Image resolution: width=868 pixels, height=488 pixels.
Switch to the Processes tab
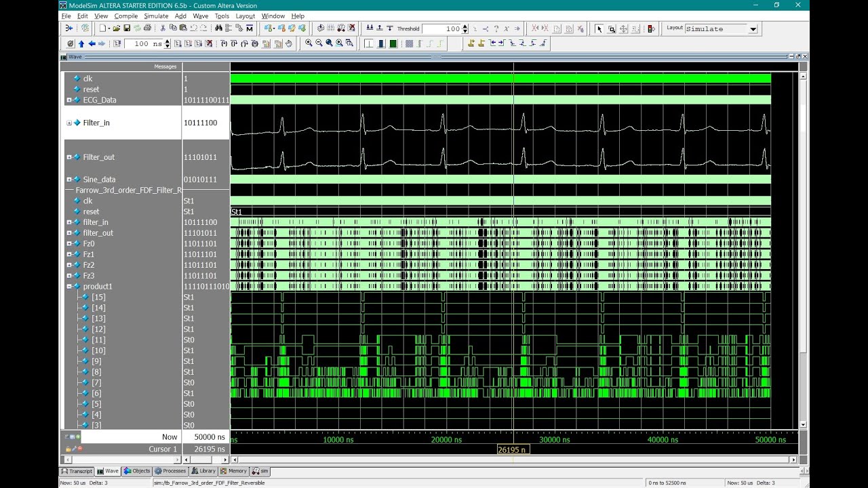[170, 471]
